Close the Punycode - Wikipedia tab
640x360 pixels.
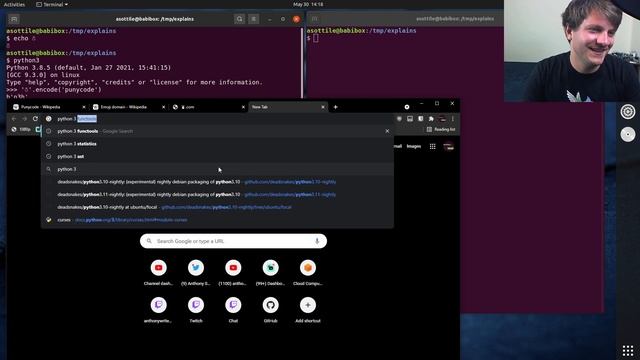point(84,107)
